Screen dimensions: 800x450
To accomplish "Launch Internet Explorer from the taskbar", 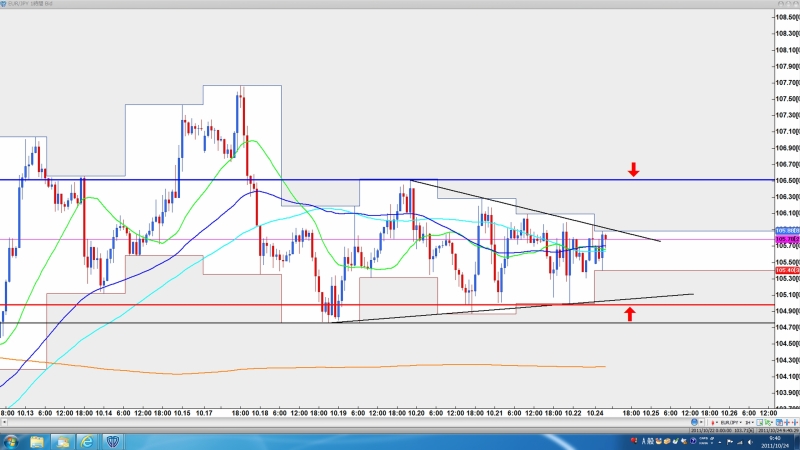I will coord(87,441).
